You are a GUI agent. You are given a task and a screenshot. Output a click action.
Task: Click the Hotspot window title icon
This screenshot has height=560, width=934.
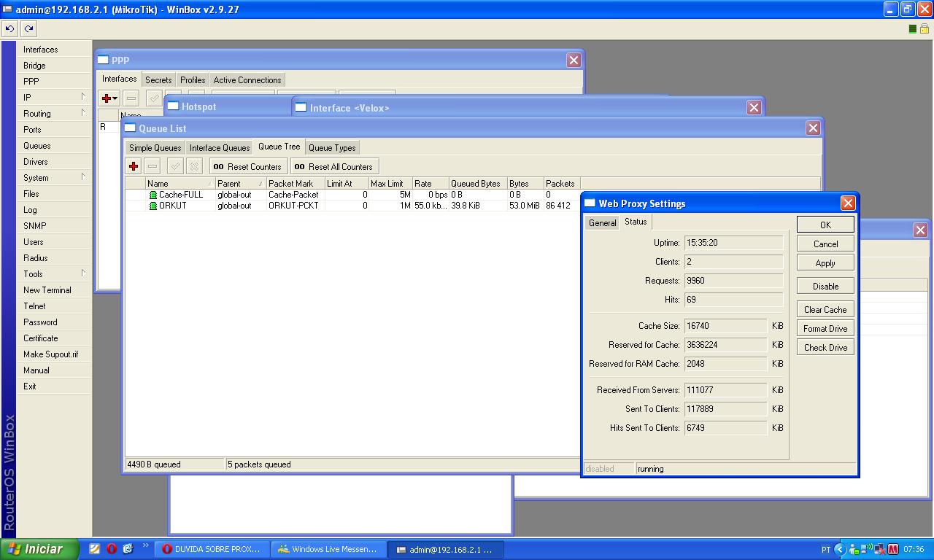pyautogui.click(x=174, y=106)
